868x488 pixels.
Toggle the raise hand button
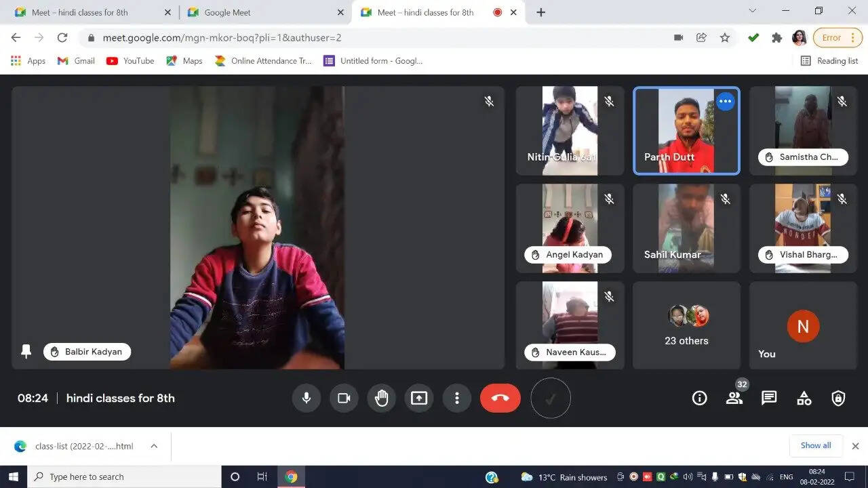coord(382,398)
